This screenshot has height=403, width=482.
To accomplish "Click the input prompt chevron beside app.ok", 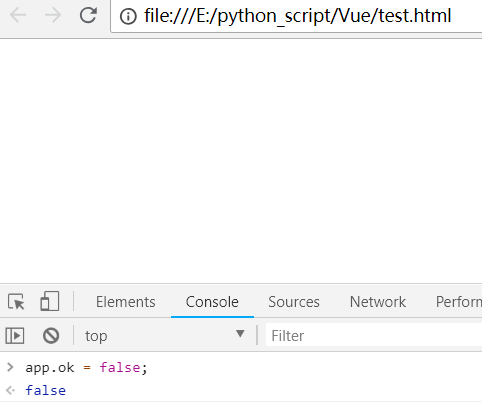I will 10,367.
